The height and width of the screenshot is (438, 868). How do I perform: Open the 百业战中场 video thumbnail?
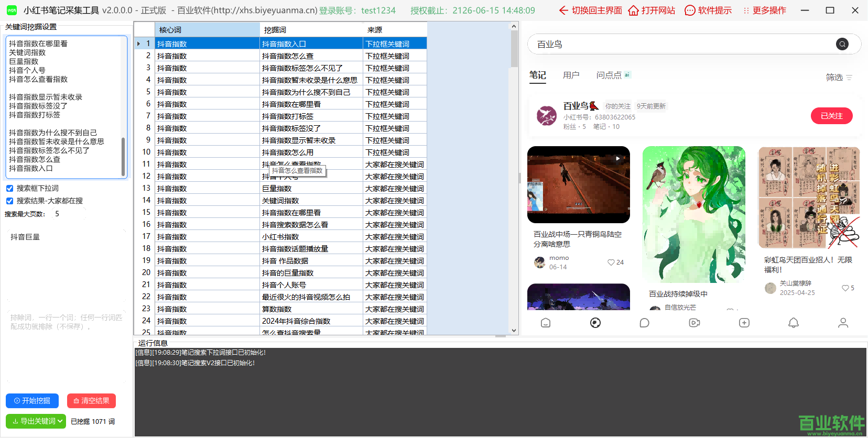pos(579,184)
